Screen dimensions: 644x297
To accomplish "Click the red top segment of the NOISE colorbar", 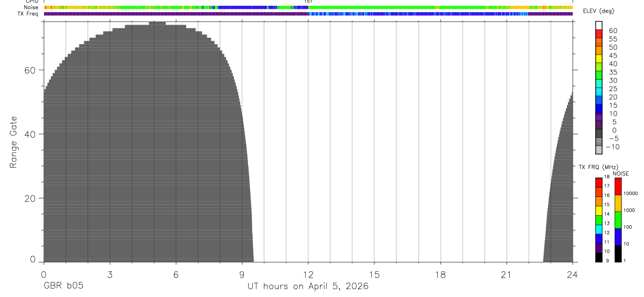I will point(618,186).
